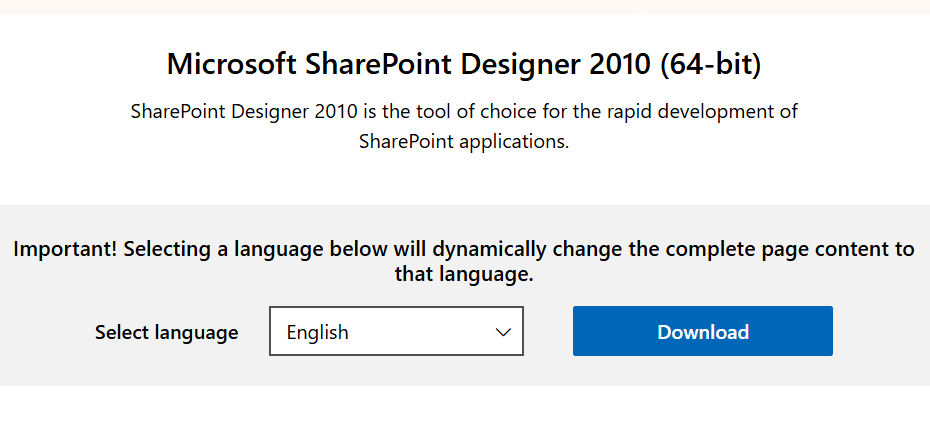Open the Select language dropdown showing English

[x=396, y=331]
